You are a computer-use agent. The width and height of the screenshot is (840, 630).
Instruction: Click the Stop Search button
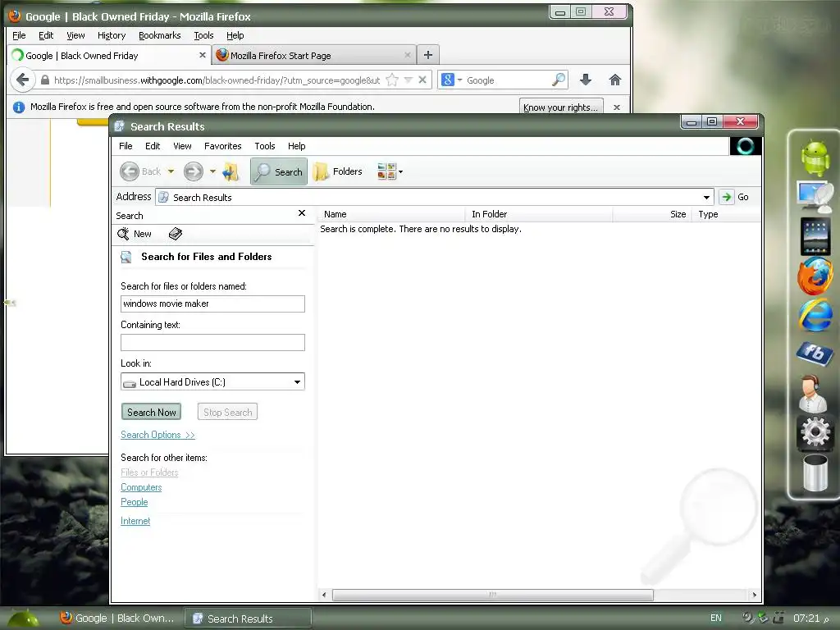(228, 412)
